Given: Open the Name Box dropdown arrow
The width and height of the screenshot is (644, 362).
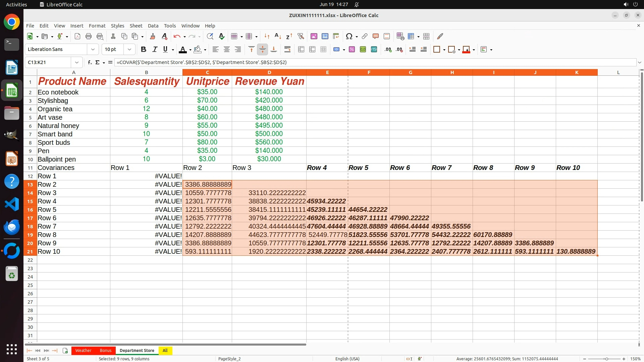Looking at the screenshot, I should click(x=77, y=62).
